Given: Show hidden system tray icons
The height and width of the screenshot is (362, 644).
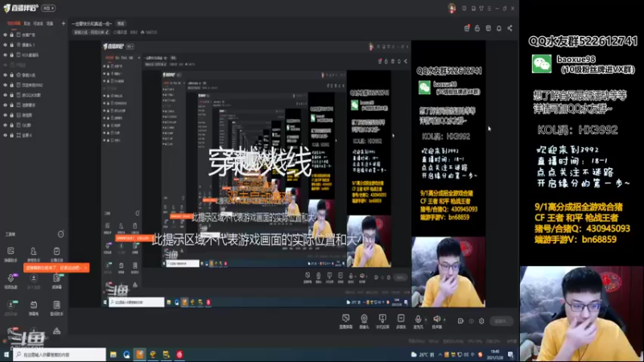Looking at the screenshot, I should point(440,355).
